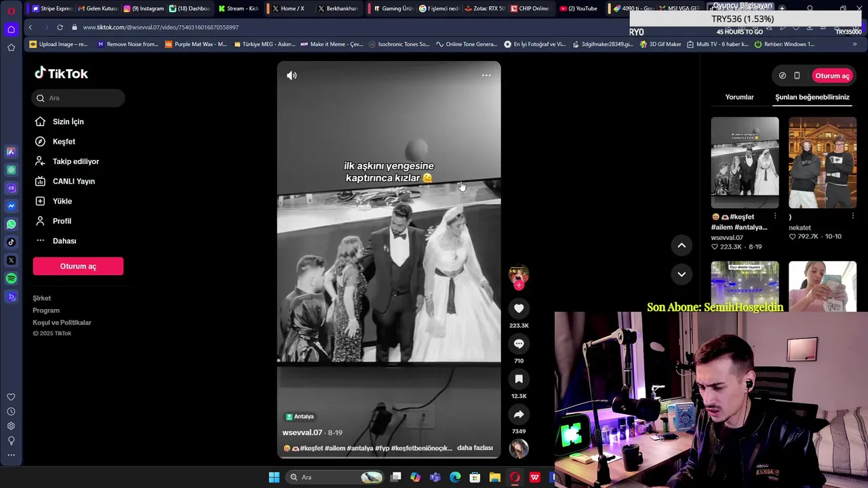Open Windows Start menu
868x488 pixels.
[x=274, y=477]
